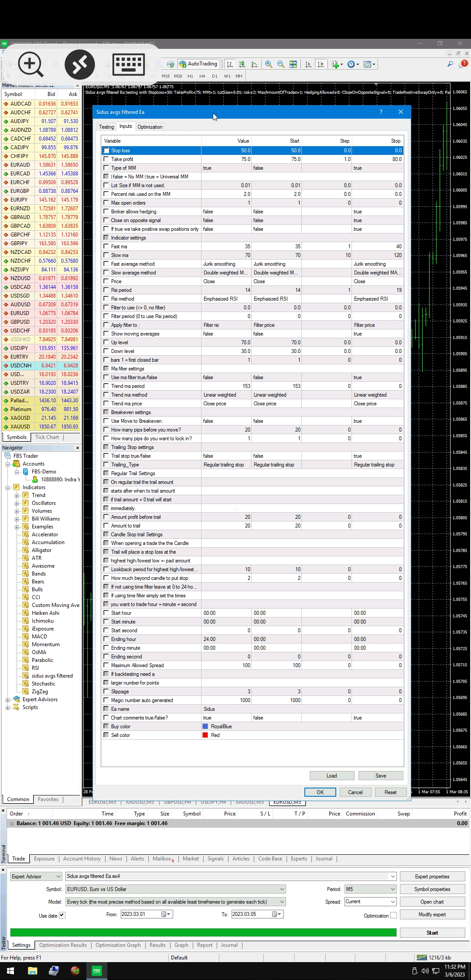Open the notifications chat bubble icon
This screenshot has width=471, height=980.
tap(463, 64)
